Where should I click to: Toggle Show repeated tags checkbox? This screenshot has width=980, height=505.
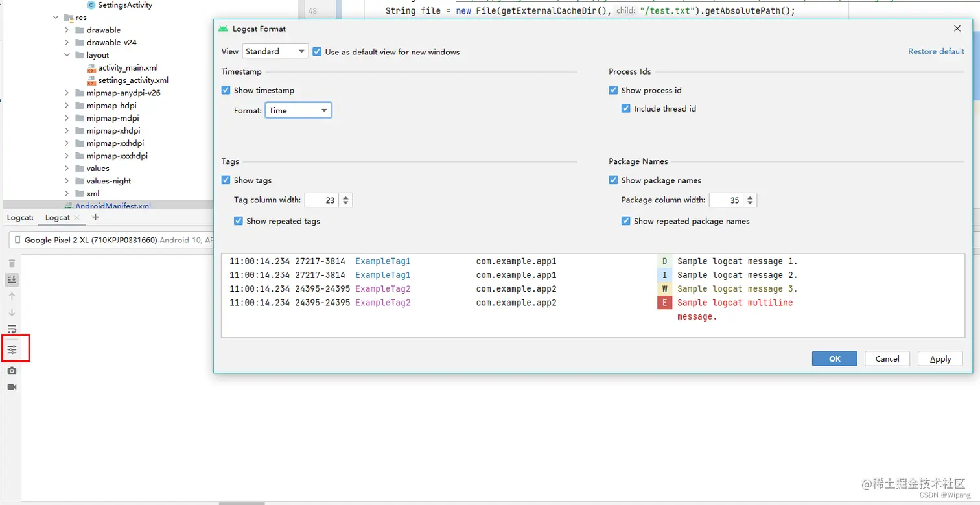click(239, 221)
